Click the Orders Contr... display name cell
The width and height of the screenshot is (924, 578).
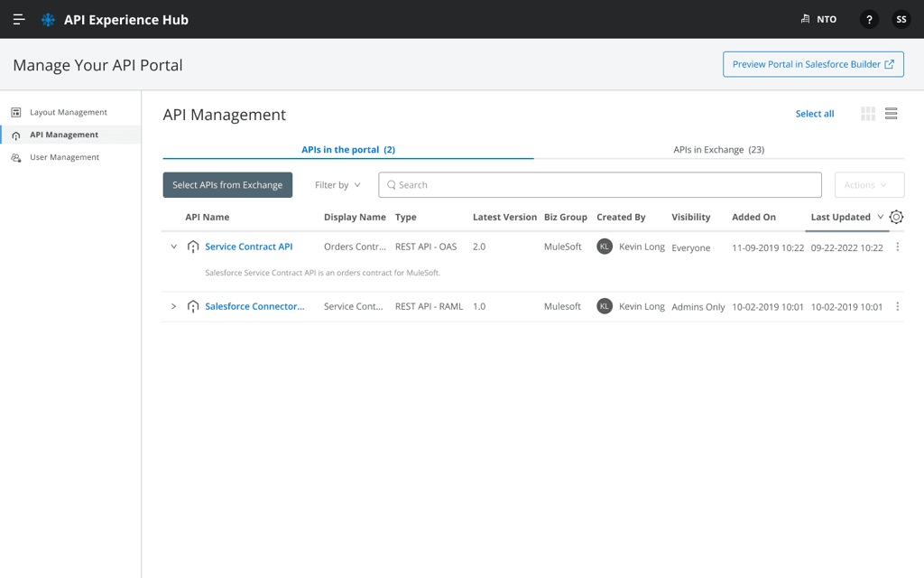[x=355, y=247]
